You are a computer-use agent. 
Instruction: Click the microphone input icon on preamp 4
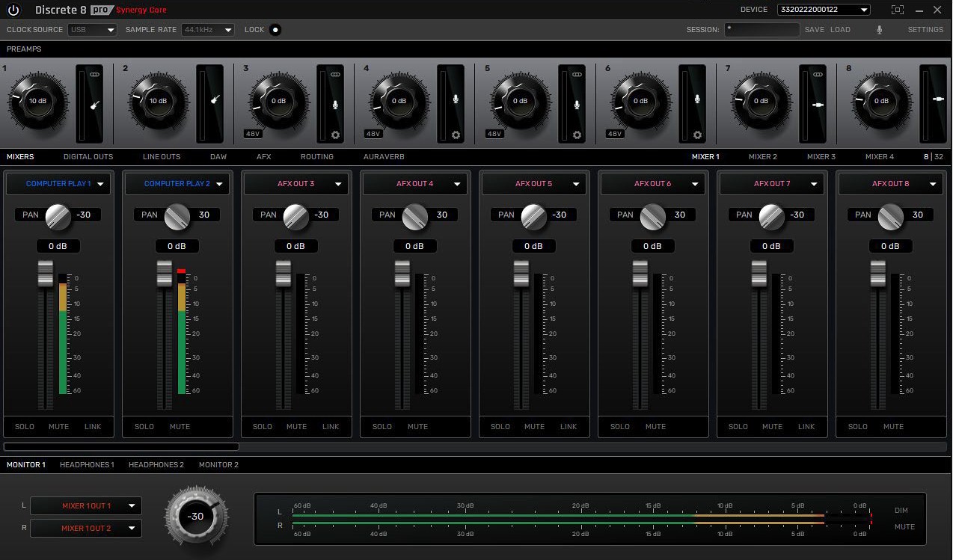pyautogui.click(x=456, y=98)
